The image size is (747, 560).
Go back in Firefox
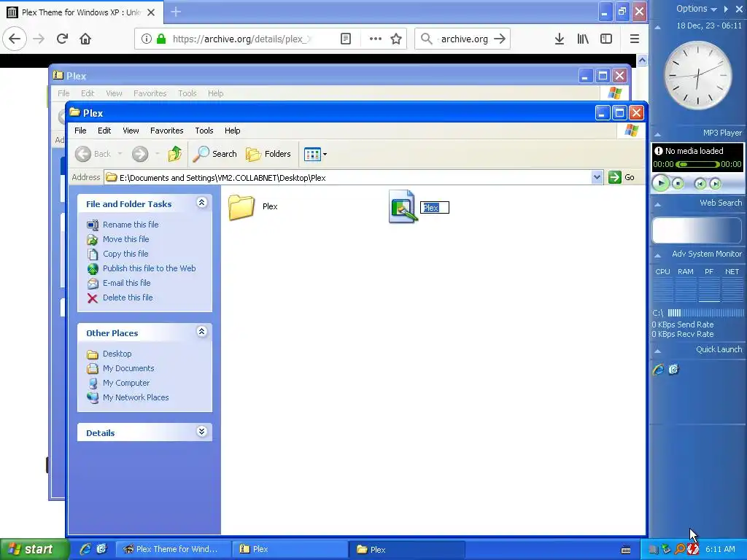coord(15,39)
